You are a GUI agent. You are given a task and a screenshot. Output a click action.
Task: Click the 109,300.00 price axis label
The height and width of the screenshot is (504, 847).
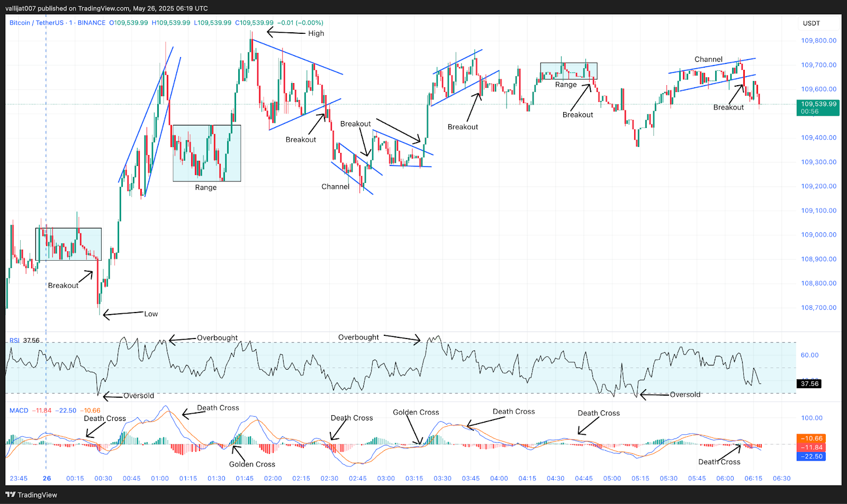818,162
